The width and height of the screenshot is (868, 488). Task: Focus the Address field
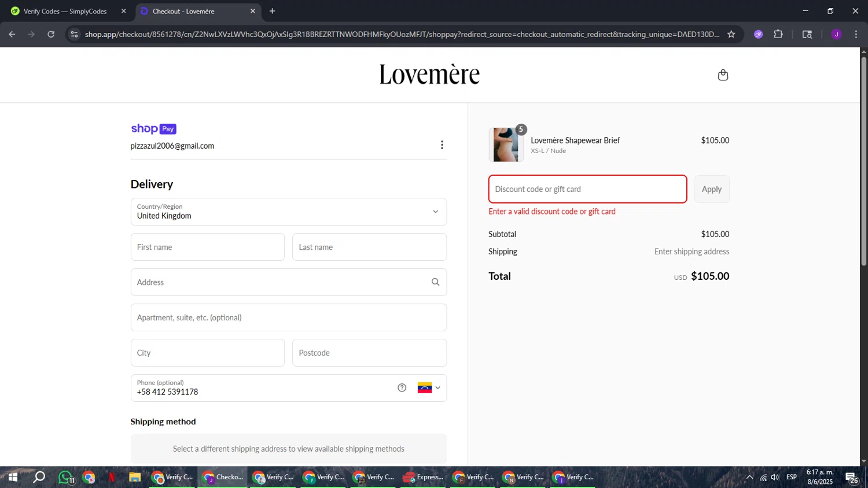point(289,282)
